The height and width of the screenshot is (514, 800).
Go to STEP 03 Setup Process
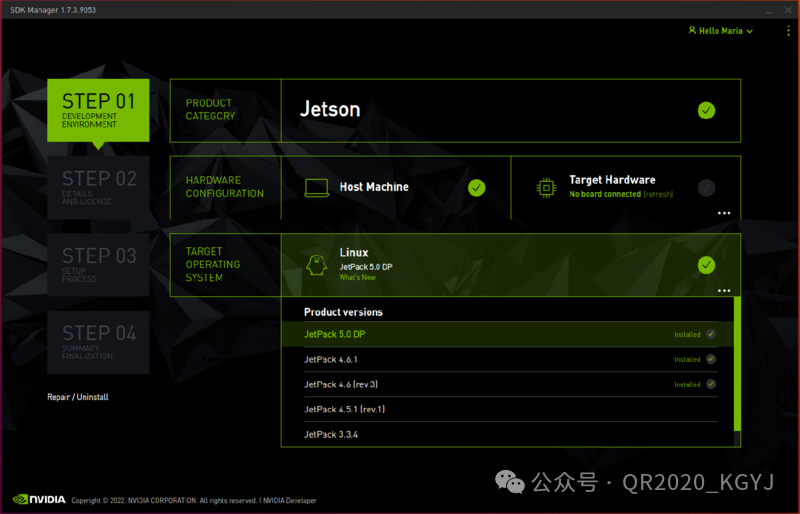coord(98,265)
